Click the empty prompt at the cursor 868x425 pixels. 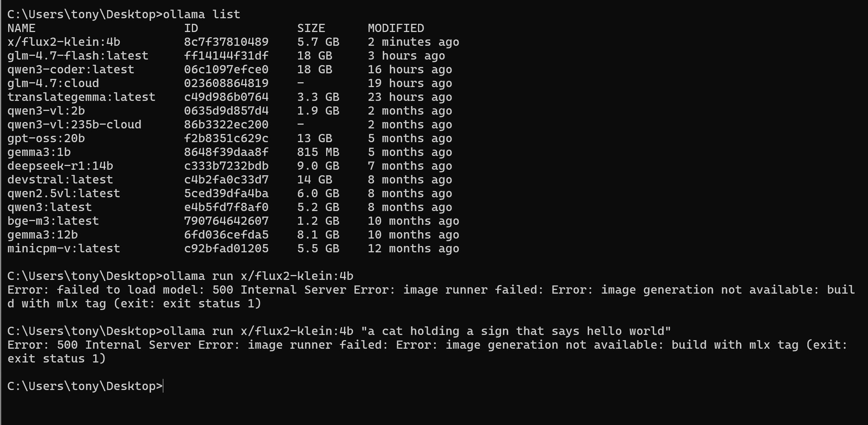click(164, 386)
